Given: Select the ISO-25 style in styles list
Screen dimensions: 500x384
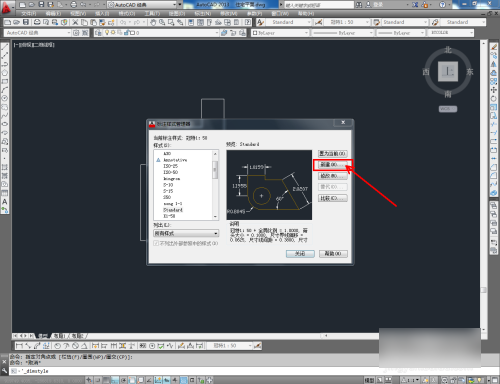Looking at the screenshot, I should (170, 166).
